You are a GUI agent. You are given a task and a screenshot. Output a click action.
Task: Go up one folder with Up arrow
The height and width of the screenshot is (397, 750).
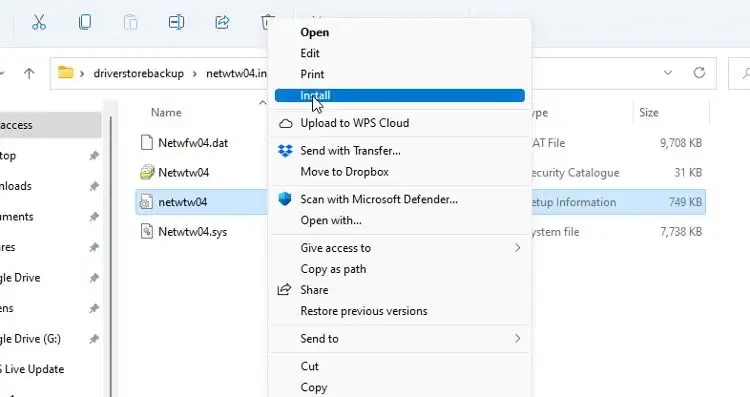point(29,73)
